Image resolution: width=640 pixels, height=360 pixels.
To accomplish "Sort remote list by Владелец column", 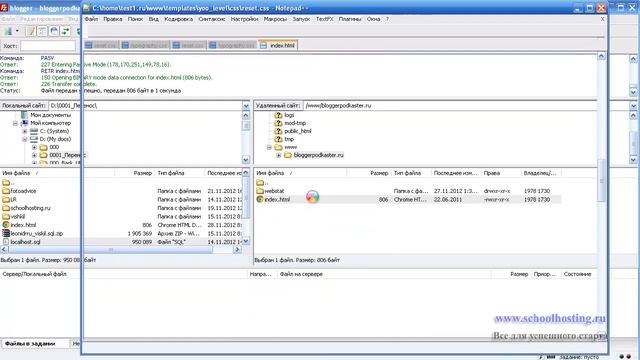I will click(x=541, y=173).
